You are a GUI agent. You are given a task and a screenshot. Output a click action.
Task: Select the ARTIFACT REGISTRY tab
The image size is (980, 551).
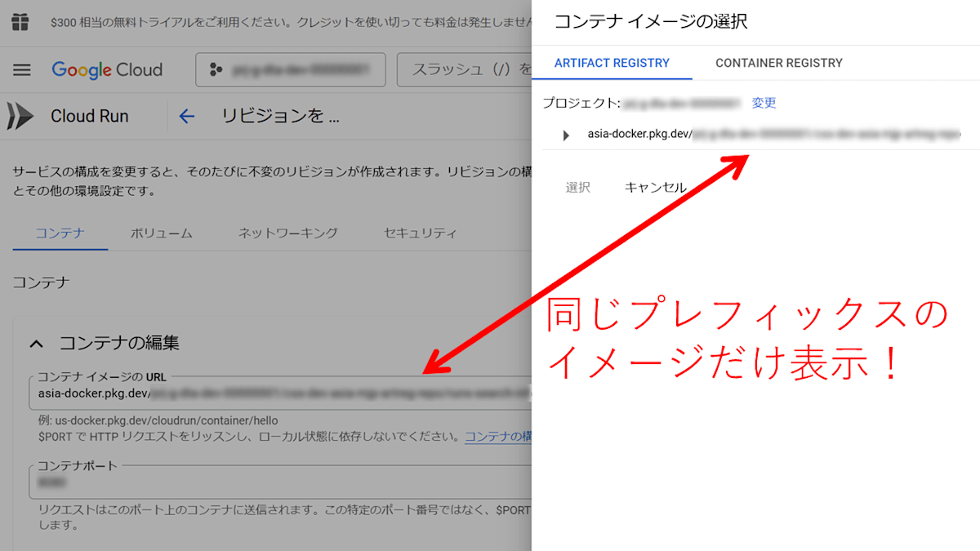pos(612,63)
